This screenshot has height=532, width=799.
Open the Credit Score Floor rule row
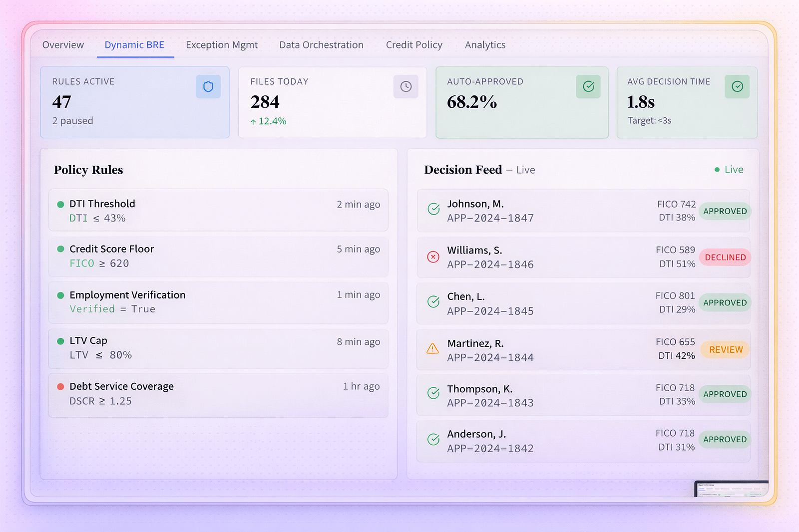pos(218,256)
